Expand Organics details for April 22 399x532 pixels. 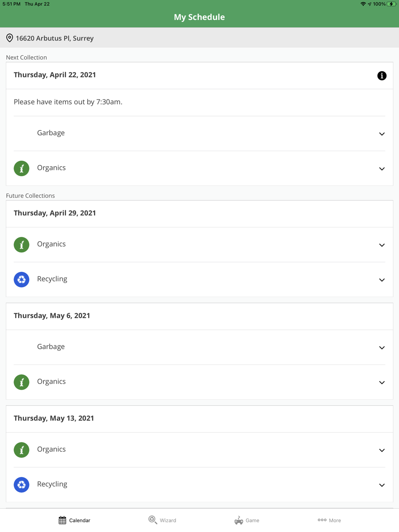(x=381, y=169)
